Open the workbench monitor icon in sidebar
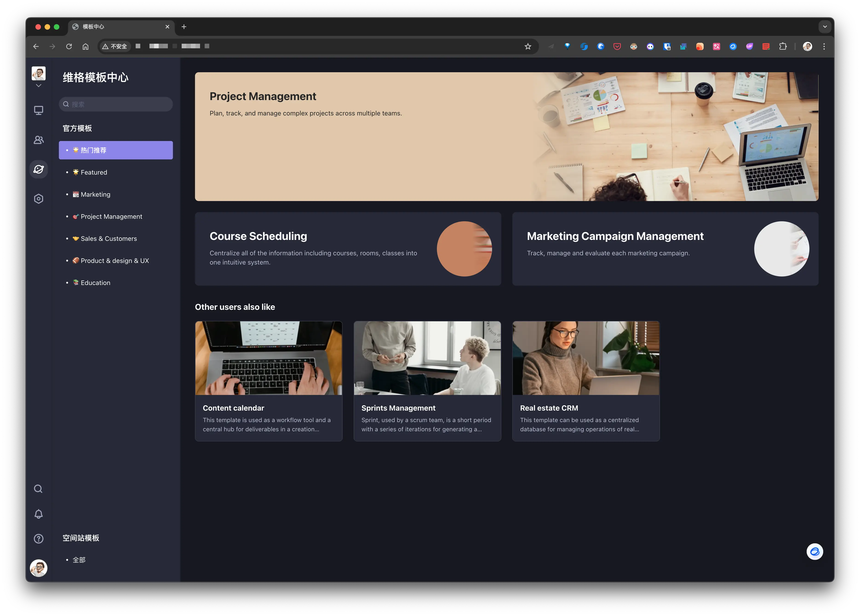Viewport: 860px width, 616px height. (38, 110)
